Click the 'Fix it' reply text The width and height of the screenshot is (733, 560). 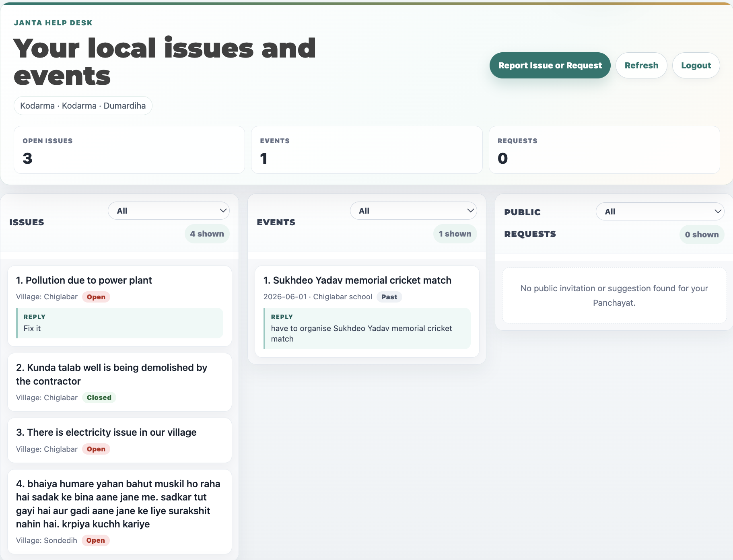coord(32,328)
